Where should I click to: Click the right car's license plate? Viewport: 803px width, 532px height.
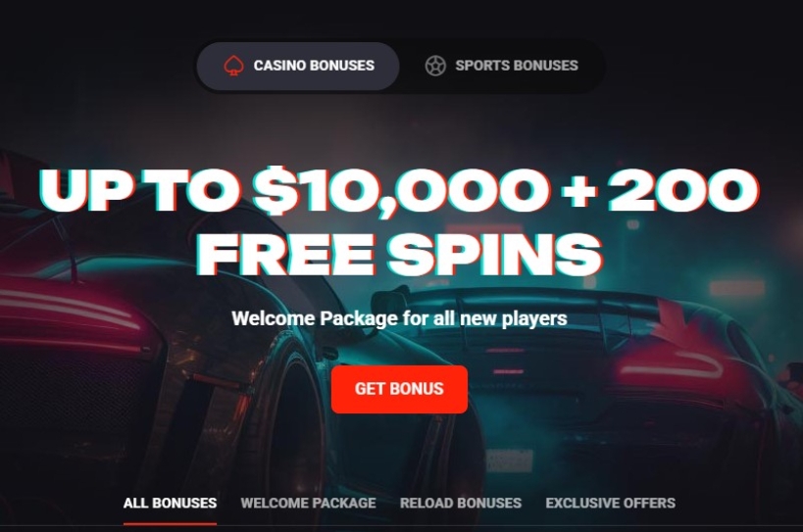pyautogui.click(x=509, y=461)
